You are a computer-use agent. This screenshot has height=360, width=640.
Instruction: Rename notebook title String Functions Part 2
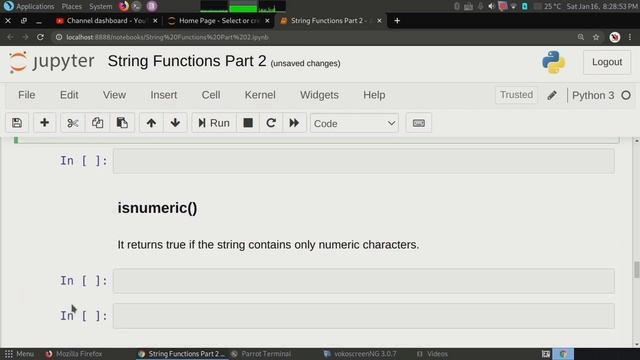187,61
